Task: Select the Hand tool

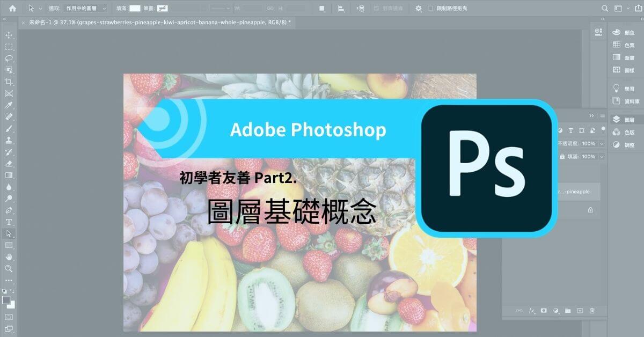Action: point(9,257)
